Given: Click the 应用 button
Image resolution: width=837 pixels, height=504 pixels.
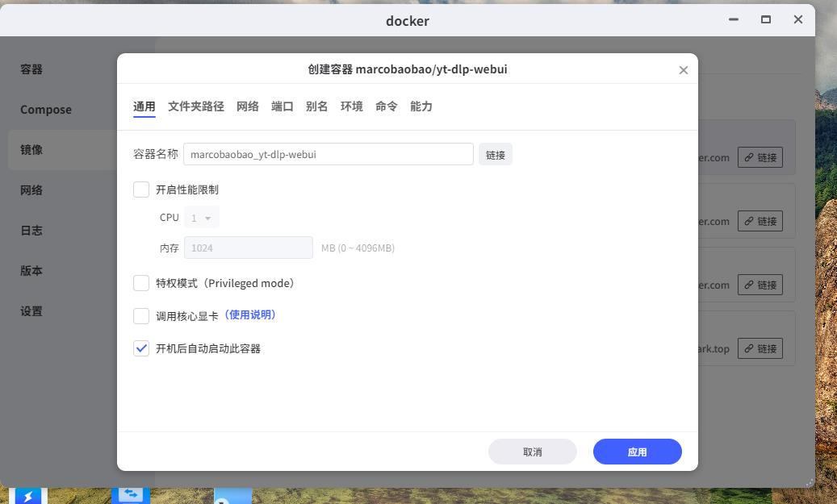Looking at the screenshot, I should (x=638, y=452).
